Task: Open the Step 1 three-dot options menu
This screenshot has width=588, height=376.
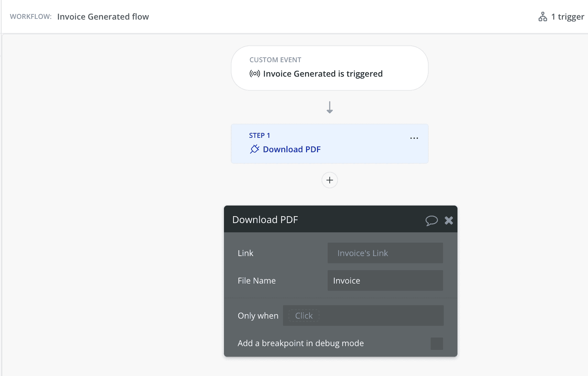Action: 414,138
